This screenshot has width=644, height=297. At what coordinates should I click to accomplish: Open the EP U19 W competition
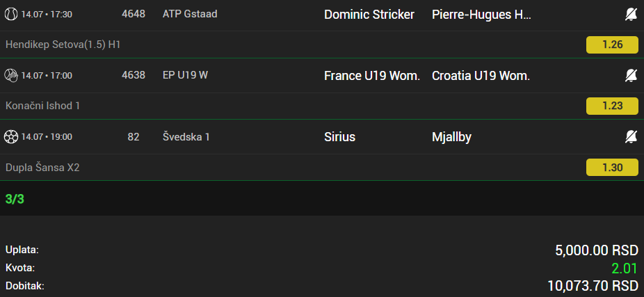185,76
